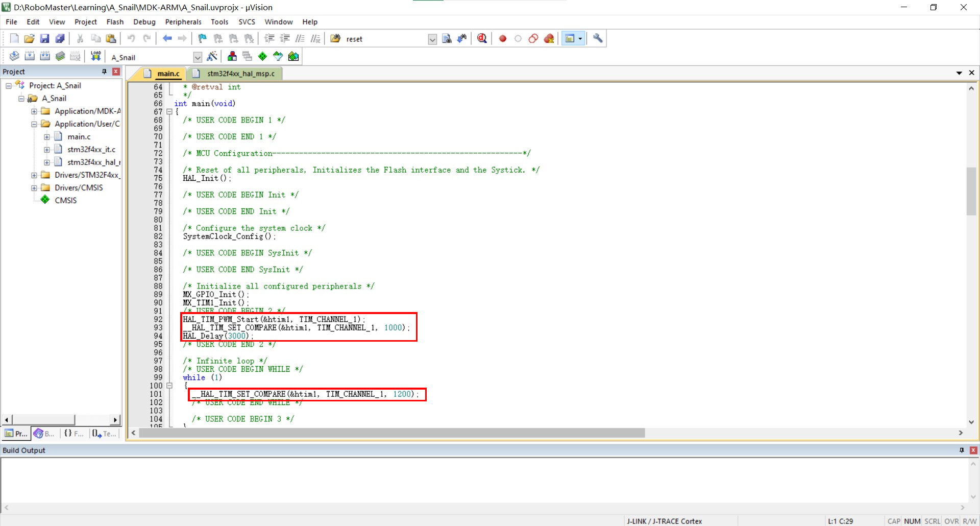
Task: Close the active editor tab
Action: tap(972, 73)
